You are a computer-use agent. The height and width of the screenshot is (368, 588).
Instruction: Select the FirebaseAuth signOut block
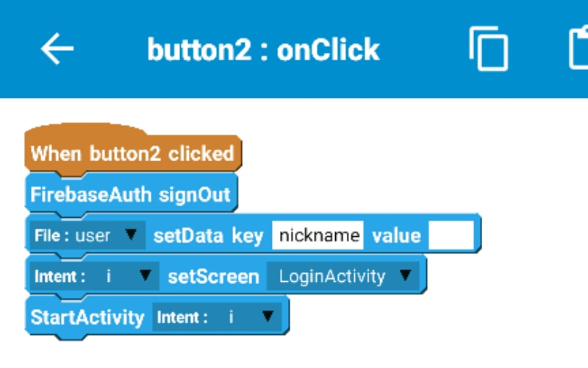tap(131, 194)
